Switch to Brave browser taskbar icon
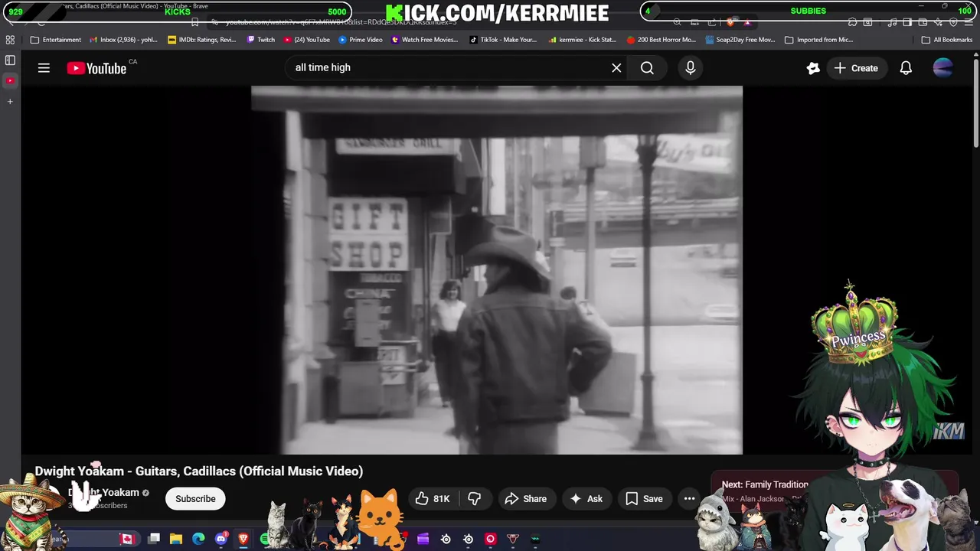 (x=243, y=539)
